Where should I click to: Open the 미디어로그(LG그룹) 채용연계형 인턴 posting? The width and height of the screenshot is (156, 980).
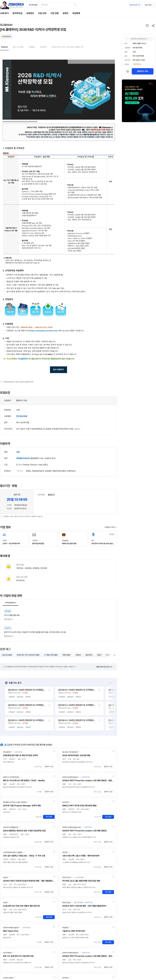pos(81,881)
